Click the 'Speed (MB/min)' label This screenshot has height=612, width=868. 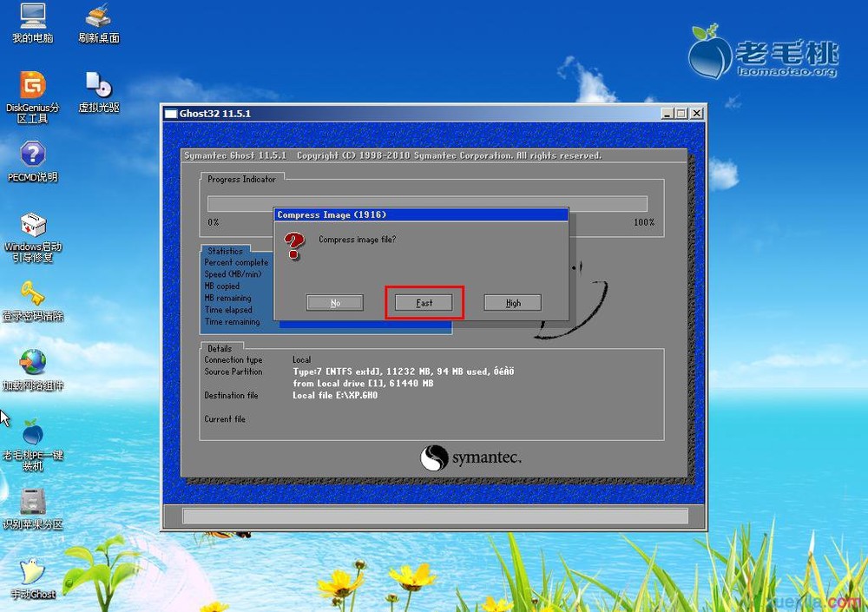pos(233,274)
